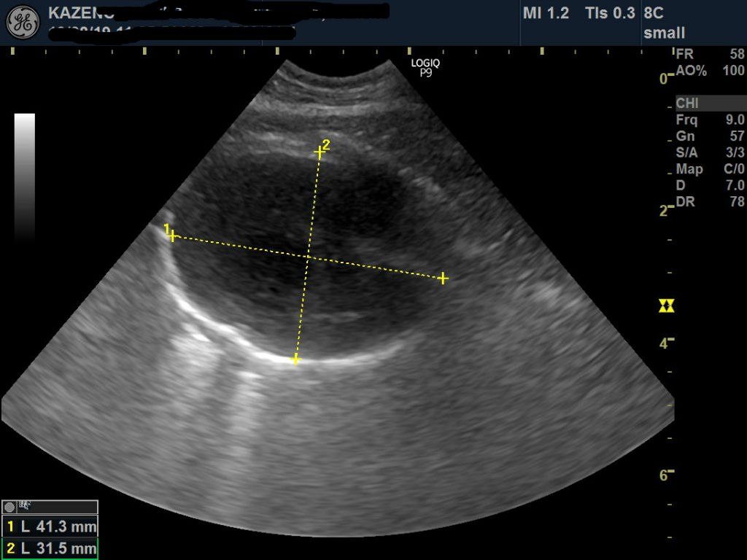Viewport: 747px width, 560px height.
Task: Click the GE logo icon
Action: click(x=23, y=23)
